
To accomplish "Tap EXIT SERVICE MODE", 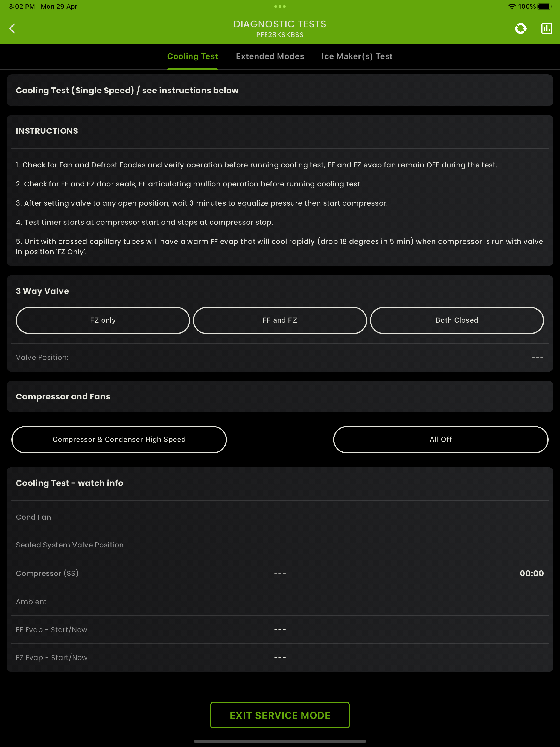I will pyautogui.click(x=280, y=715).
